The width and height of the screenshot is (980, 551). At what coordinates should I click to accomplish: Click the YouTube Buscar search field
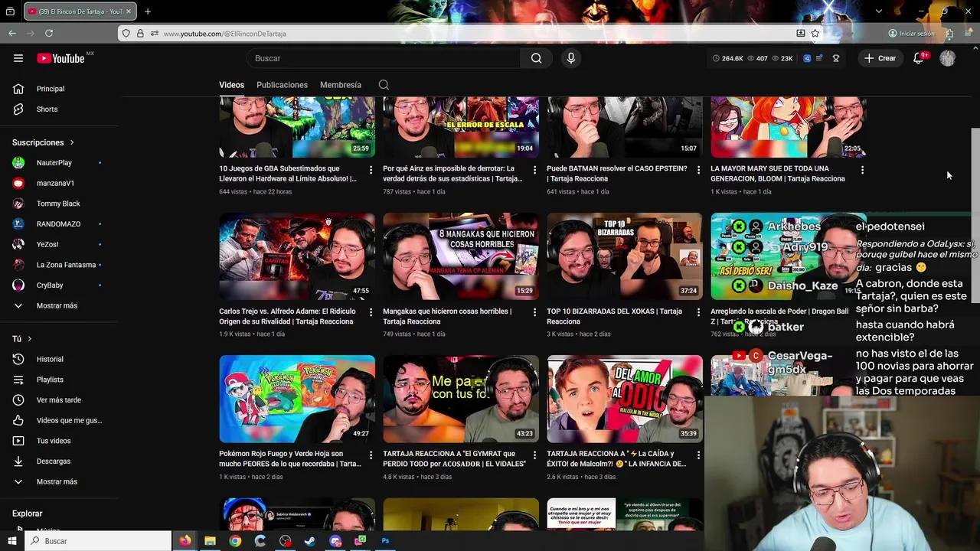coord(384,58)
